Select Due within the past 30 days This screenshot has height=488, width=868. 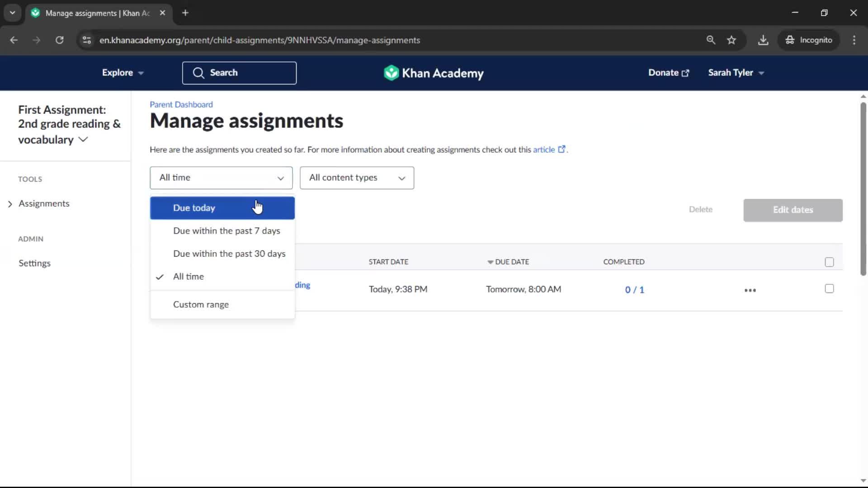pyautogui.click(x=222, y=254)
